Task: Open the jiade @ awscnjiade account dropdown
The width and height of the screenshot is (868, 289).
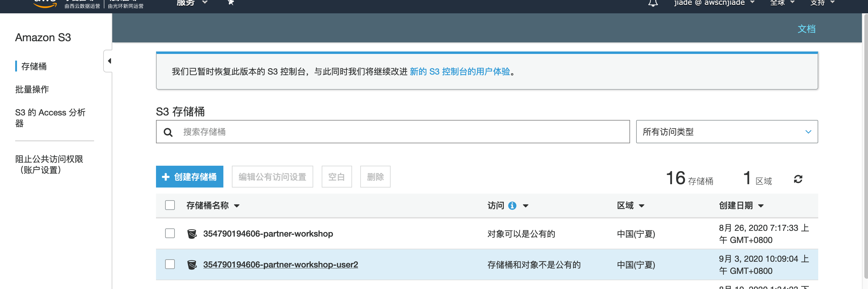Action: click(714, 3)
